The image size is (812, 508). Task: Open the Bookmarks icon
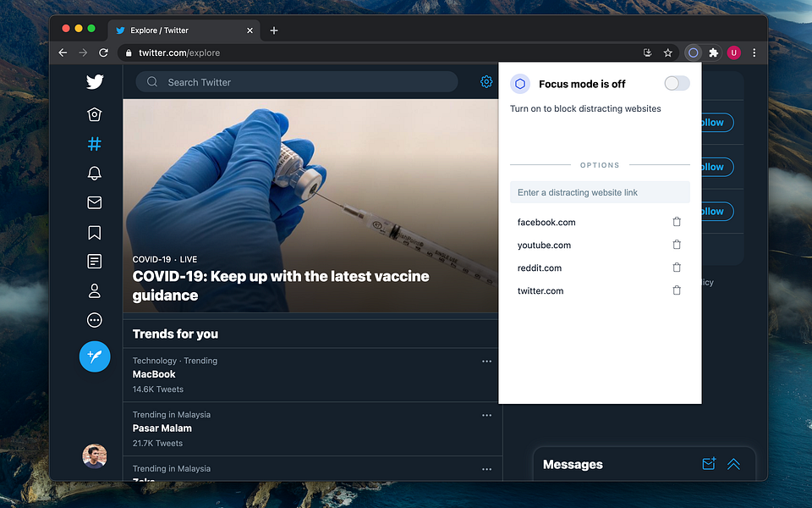pos(94,232)
